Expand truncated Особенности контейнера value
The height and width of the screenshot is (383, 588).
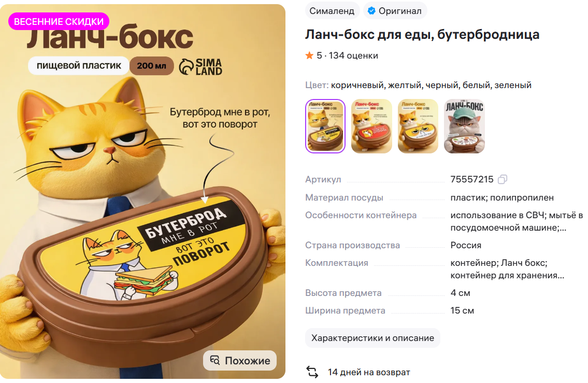coord(517,221)
